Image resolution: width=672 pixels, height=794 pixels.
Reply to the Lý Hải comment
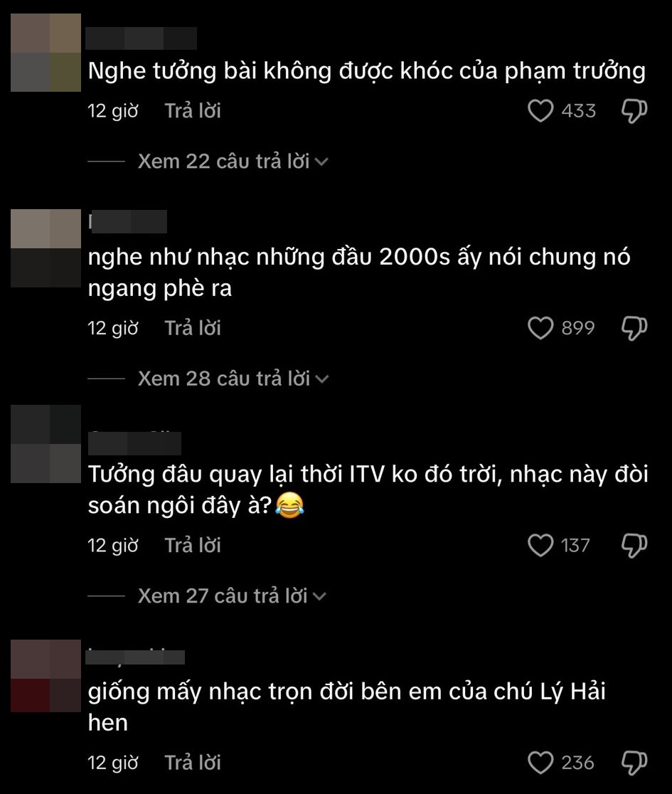[x=193, y=763]
